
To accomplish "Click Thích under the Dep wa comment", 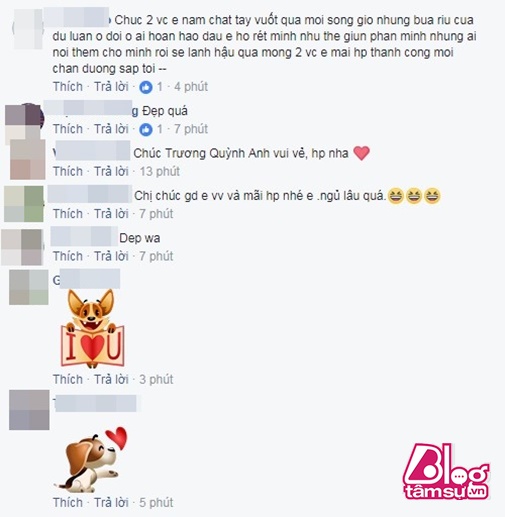I will (x=68, y=256).
